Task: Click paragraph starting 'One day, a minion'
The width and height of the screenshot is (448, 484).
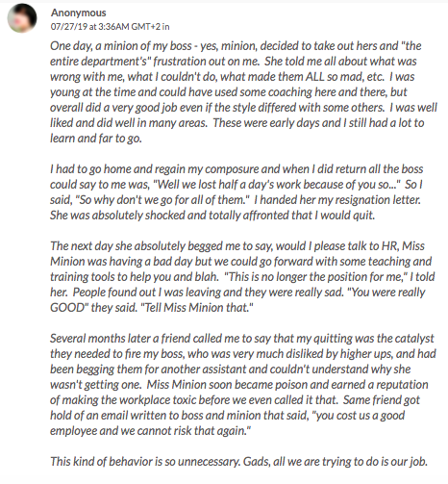Action: (x=243, y=92)
